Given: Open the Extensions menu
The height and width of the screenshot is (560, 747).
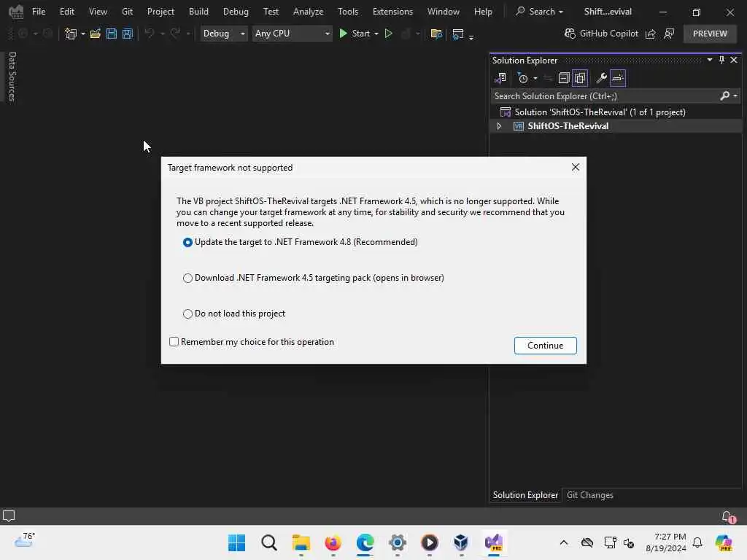Looking at the screenshot, I should pyautogui.click(x=392, y=12).
